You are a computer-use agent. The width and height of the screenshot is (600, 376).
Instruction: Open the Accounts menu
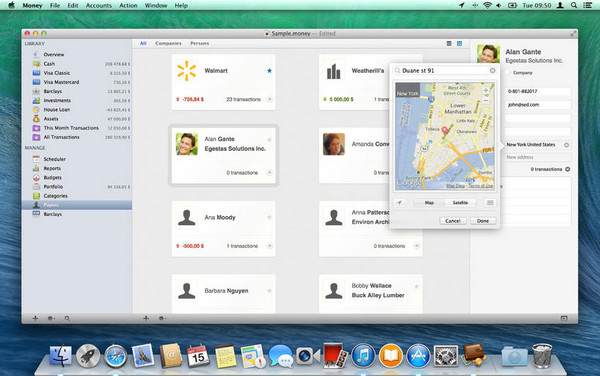[x=99, y=5]
